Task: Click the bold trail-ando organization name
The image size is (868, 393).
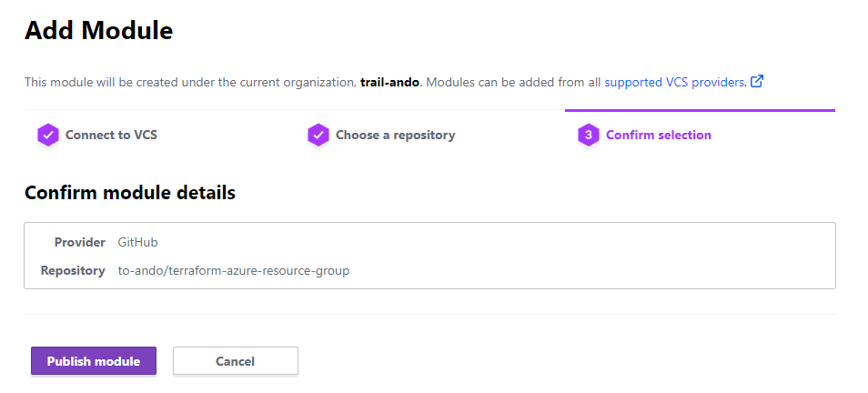Action: pos(389,82)
